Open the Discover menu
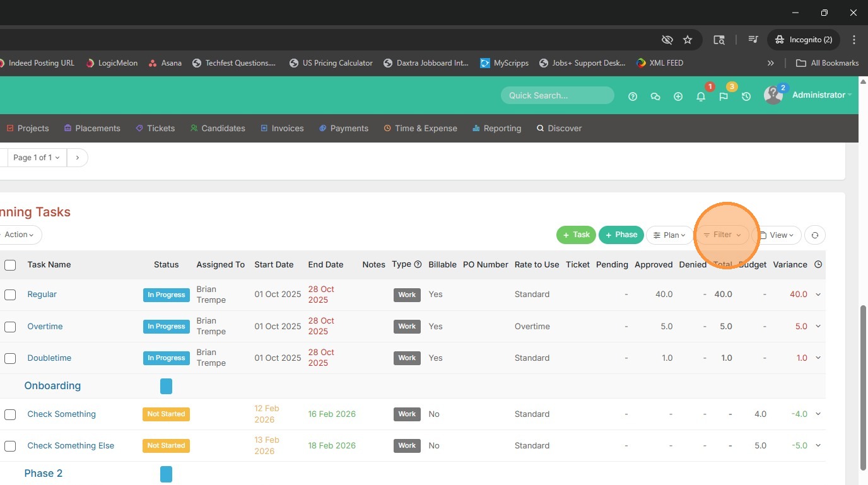Image resolution: width=868 pixels, height=485 pixels. [559, 129]
